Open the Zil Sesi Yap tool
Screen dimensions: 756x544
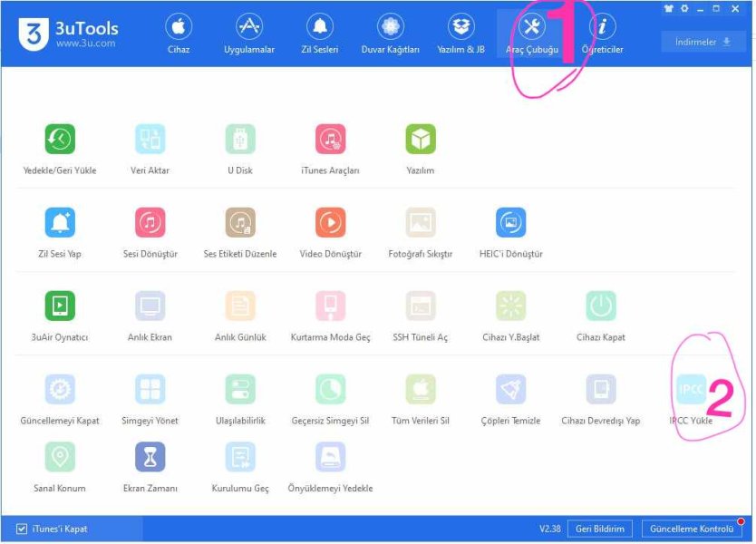(60, 222)
